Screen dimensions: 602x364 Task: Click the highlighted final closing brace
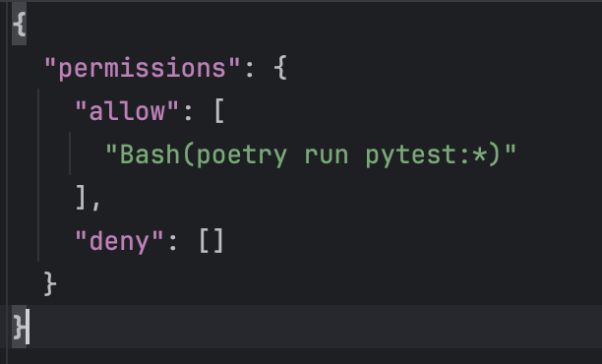(20, 328)
